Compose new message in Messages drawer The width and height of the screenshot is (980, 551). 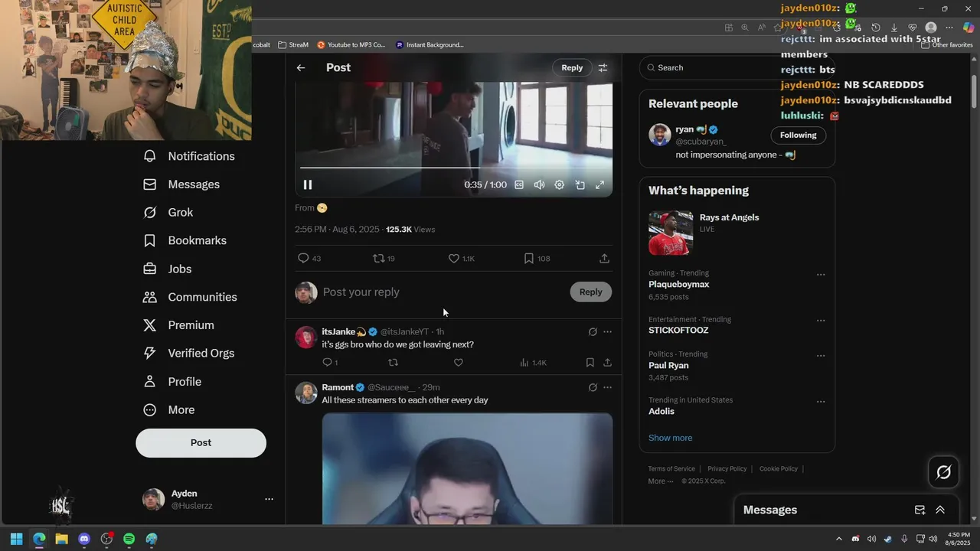[920, 510]
